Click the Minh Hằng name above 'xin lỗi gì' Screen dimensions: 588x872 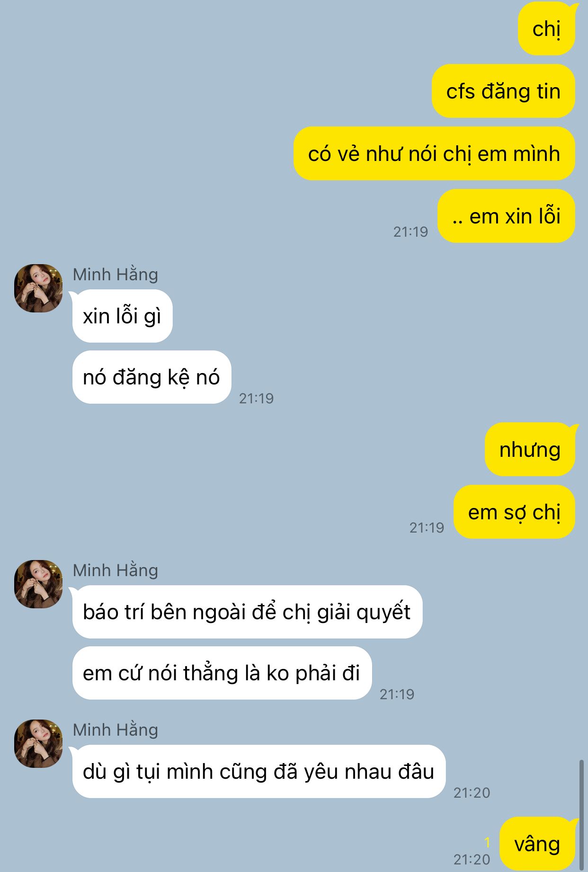[x=115, y=274]
